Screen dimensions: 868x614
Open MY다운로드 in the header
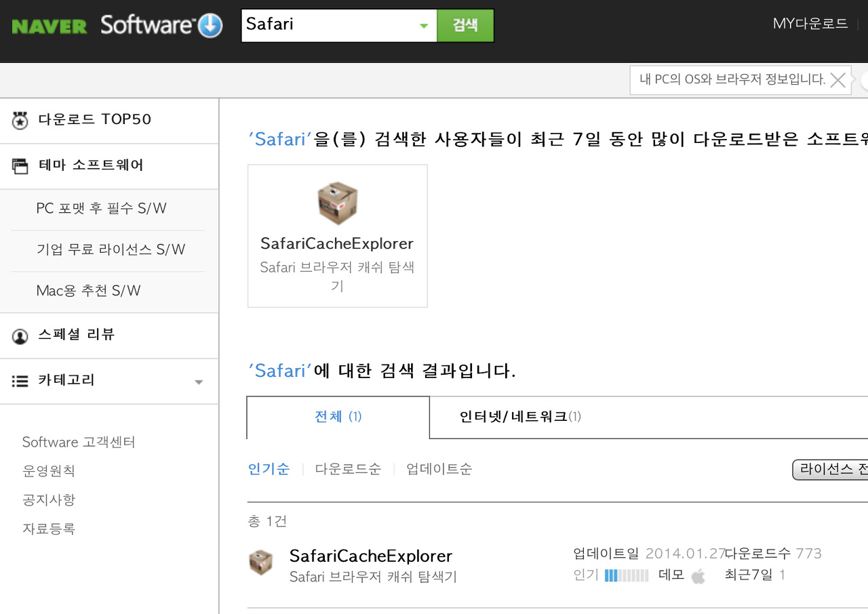coord(810,23)
